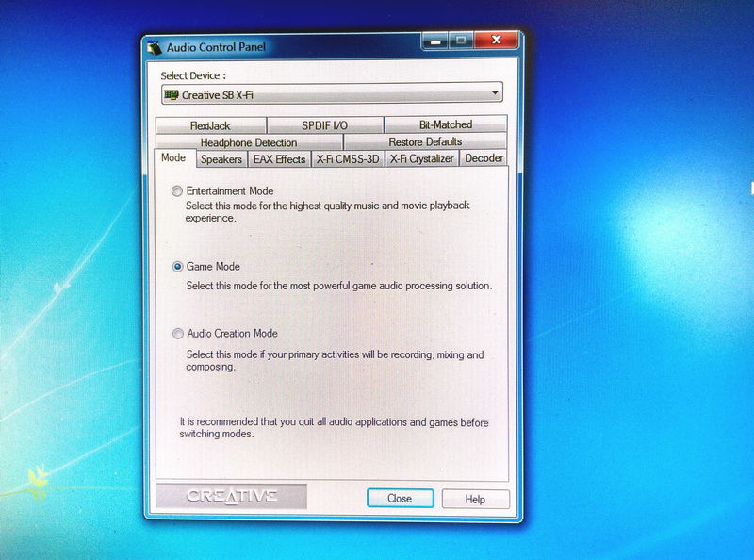Click the Creative SB X-Fi sound card icon
Screen dimensions: 754x560
(172, 94)
